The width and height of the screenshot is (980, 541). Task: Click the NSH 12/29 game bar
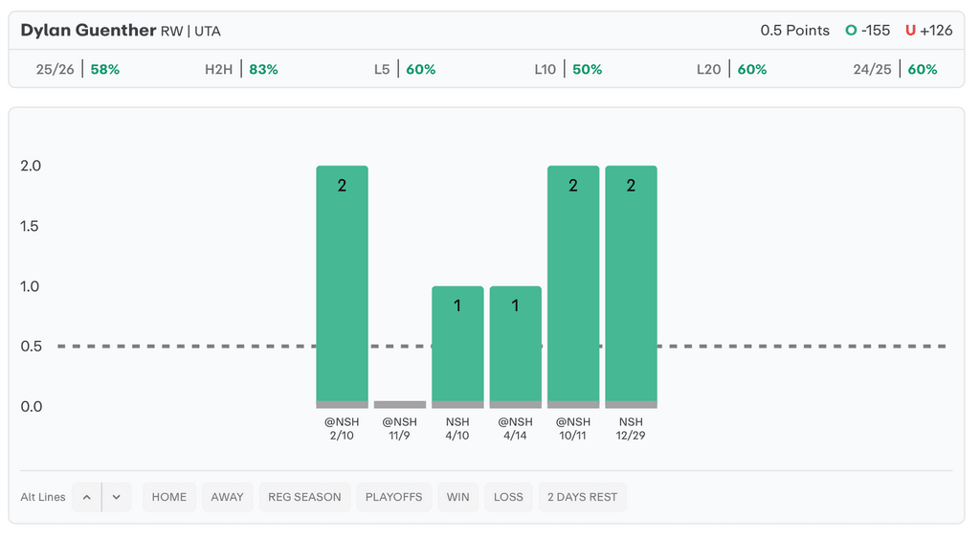pyautogui.click(x=631, y=286)
